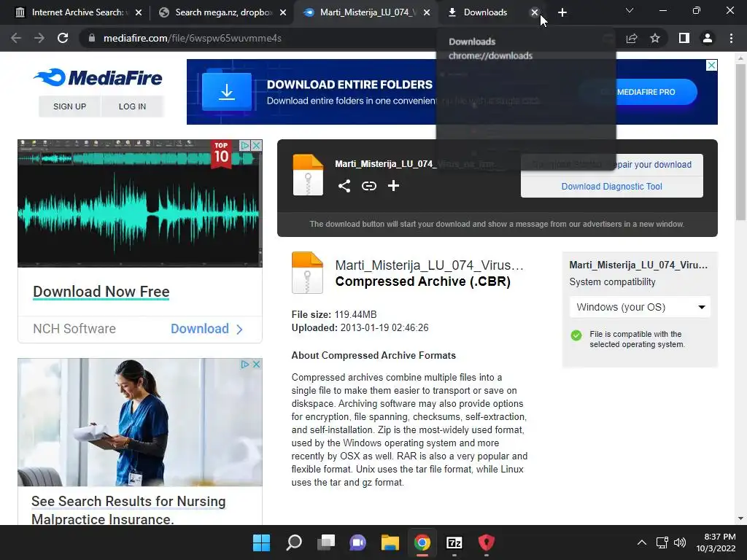Click the AdChoices icon on NCH ad
This screenshot has height=560, width=747.
245,145
